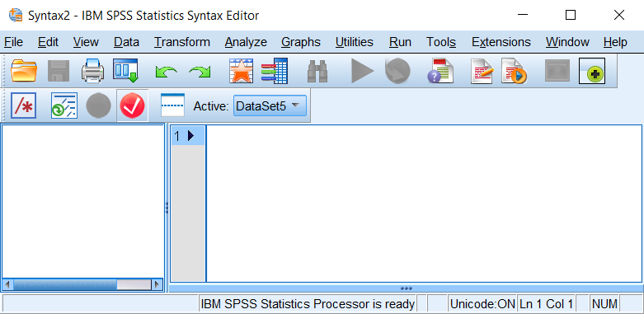Click the NUM status bar indicator
644x314 pixels.
(x=604, y=304)
